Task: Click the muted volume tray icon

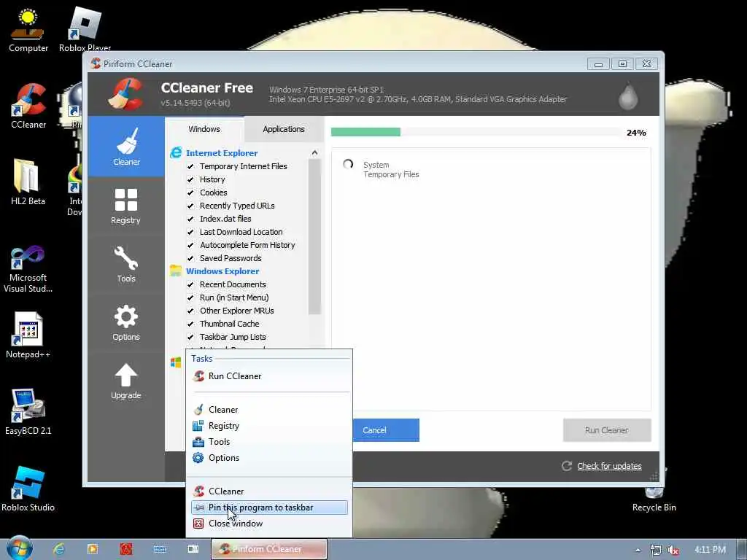Action: tap(673, 550)
